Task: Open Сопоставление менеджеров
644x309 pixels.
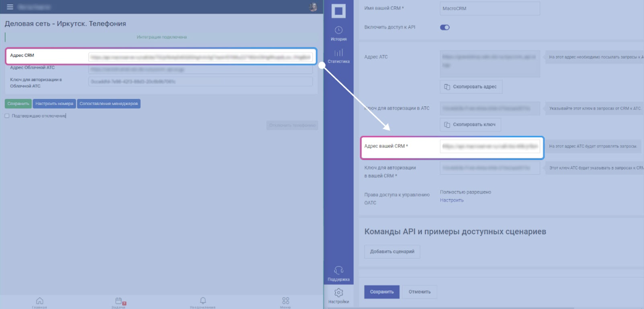Action: 109,104
